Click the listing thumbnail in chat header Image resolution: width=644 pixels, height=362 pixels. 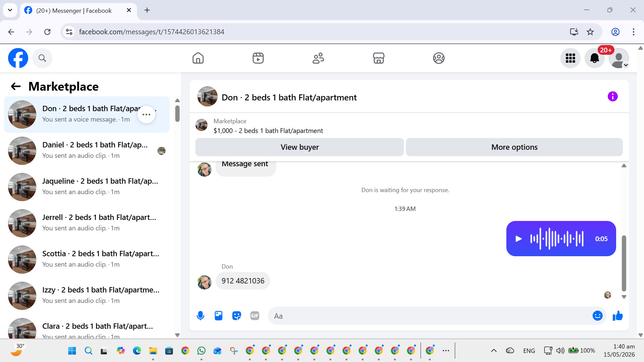click(208, 96)
